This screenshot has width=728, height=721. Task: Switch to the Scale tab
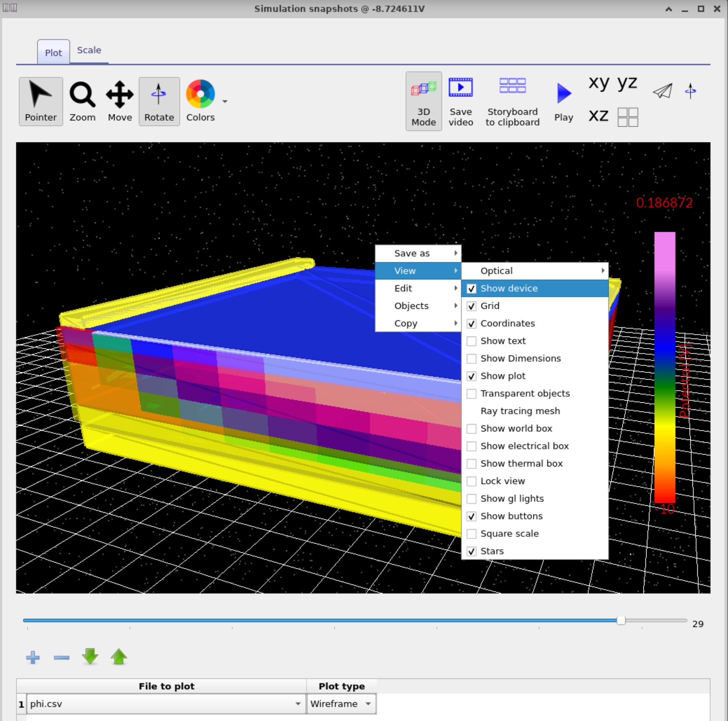89,50
